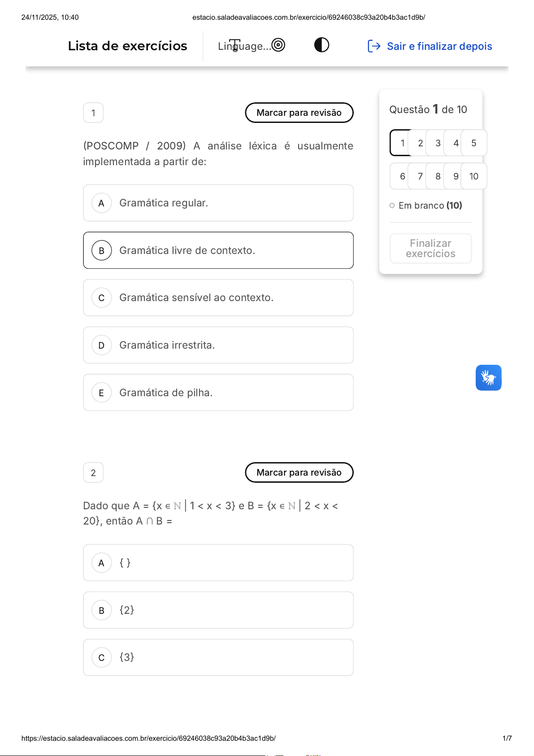This screenshot has width=534, height=756.
Task: Click the target icon in header
Action: [x=278, y=45]
